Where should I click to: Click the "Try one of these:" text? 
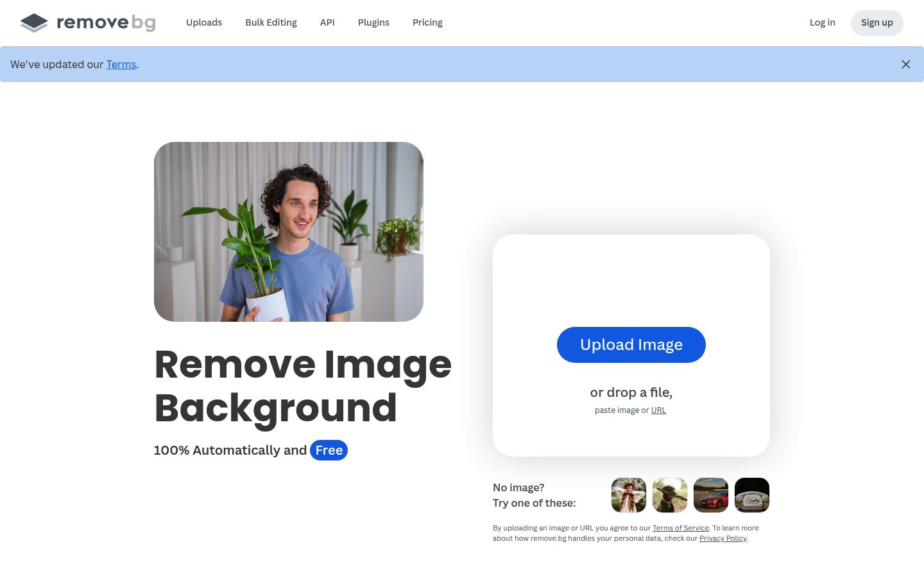[535, 503]
